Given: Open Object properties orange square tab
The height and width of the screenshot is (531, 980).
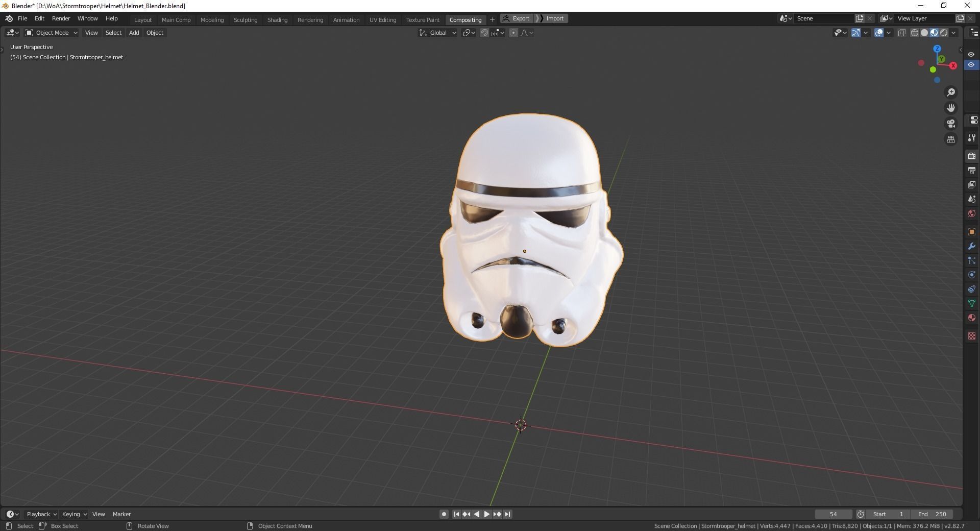Looking at the screenshot, I should pos(972,232).
